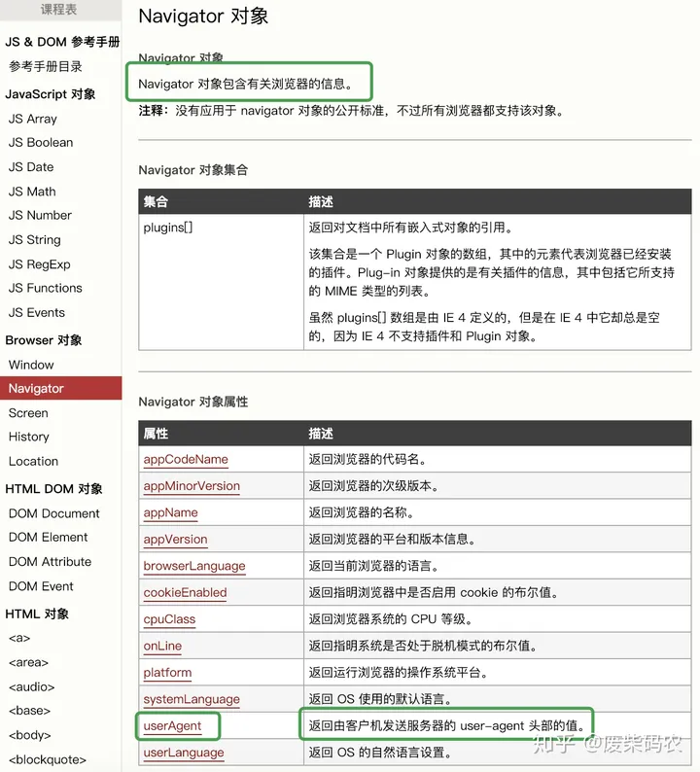Open the appMinorVersion link
The height and width of the screenshot is (772, 700).
click(x=192, y=486)
